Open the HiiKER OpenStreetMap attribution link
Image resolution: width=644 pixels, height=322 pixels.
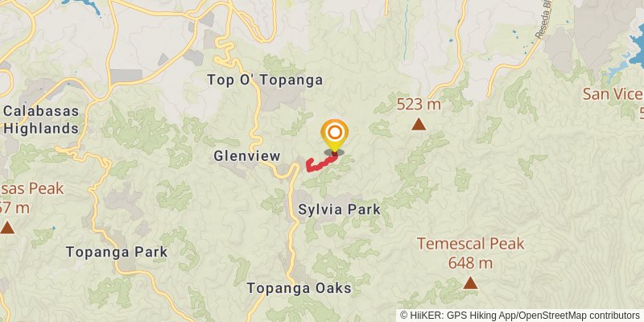pyautogui.click(x=519, y=315)
